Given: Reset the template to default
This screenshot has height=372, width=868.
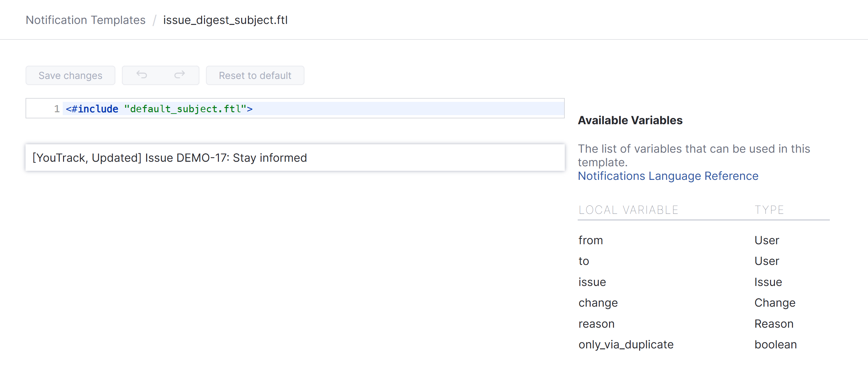Looking at the screenshot, I should (255, 75).
